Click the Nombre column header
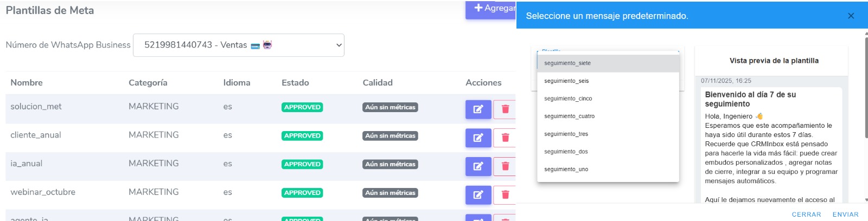868x221 pixels. (27, 82)
